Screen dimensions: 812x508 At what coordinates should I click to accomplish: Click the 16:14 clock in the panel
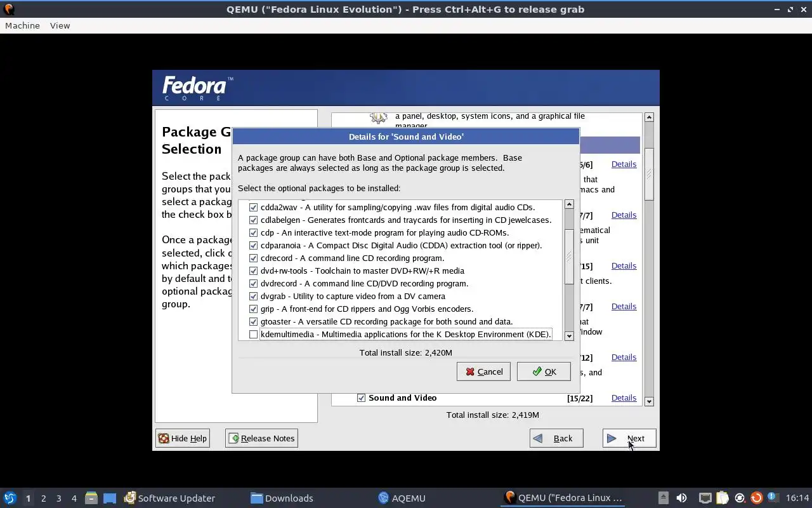click(797, 498)
